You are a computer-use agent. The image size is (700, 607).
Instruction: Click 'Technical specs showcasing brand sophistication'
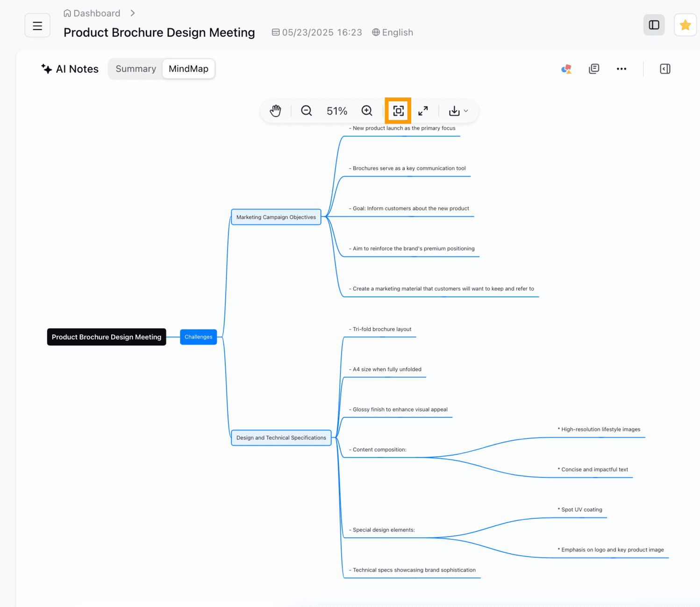tap(413, 570)
